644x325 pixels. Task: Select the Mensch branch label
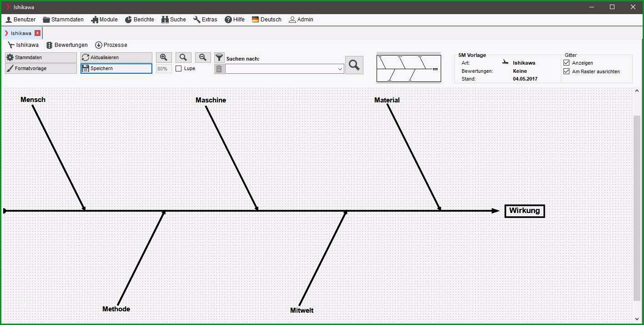(x=33, y=100)
